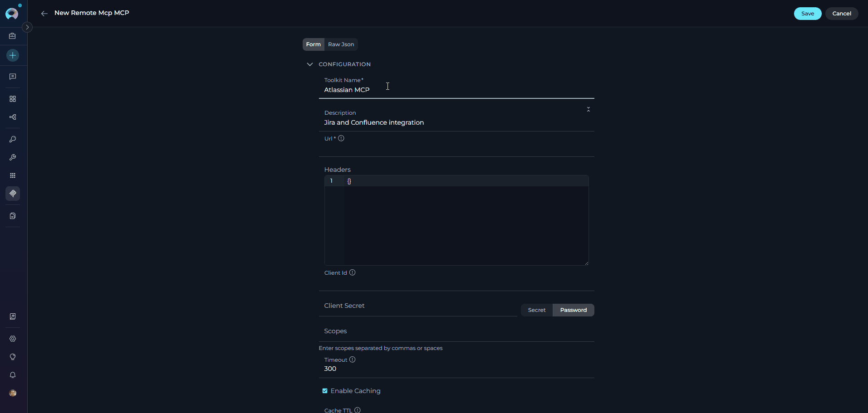Disable the Enable Caching checkbox
Screen dimensions: 868x413
324,390
